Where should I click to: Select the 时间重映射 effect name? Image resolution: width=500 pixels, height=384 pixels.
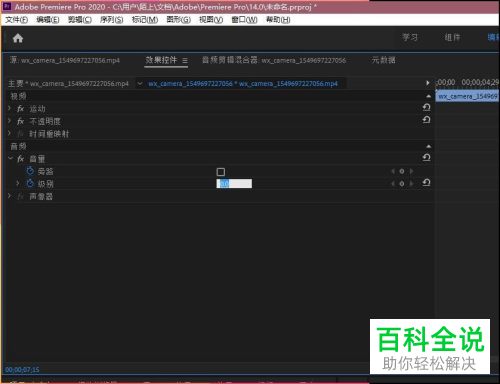point(49,134)
